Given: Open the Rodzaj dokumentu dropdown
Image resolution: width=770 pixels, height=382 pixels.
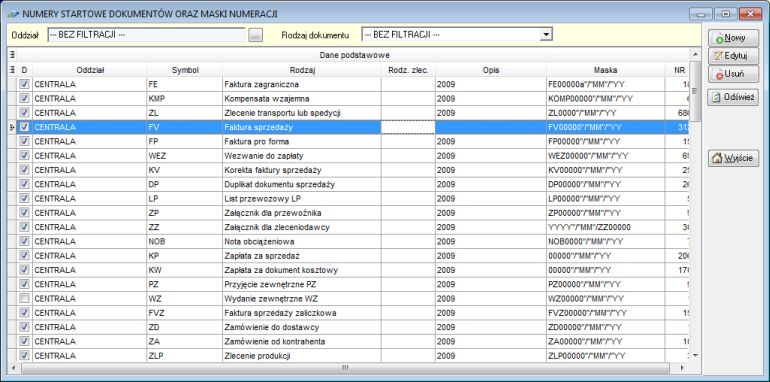Looking at the screenshot, I should click(545, 35).
